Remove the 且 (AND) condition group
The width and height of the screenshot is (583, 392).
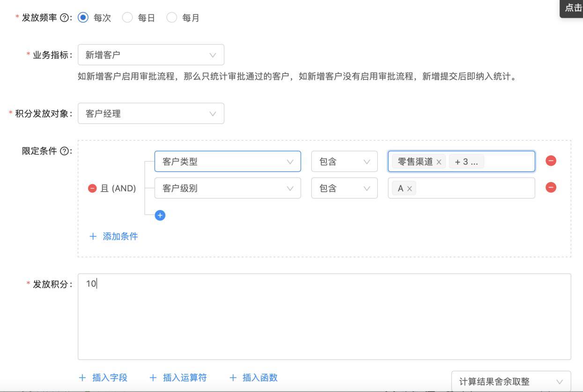coord(93,188)
